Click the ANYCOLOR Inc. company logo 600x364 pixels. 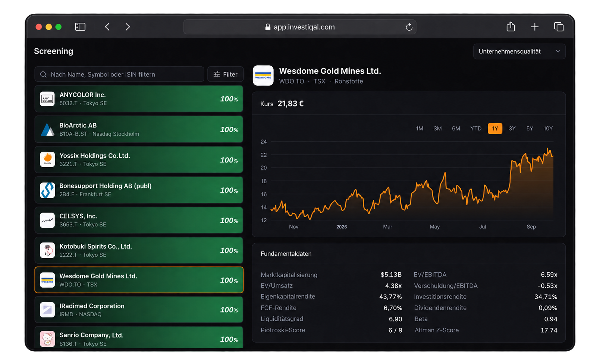click(x=47, y=99)
